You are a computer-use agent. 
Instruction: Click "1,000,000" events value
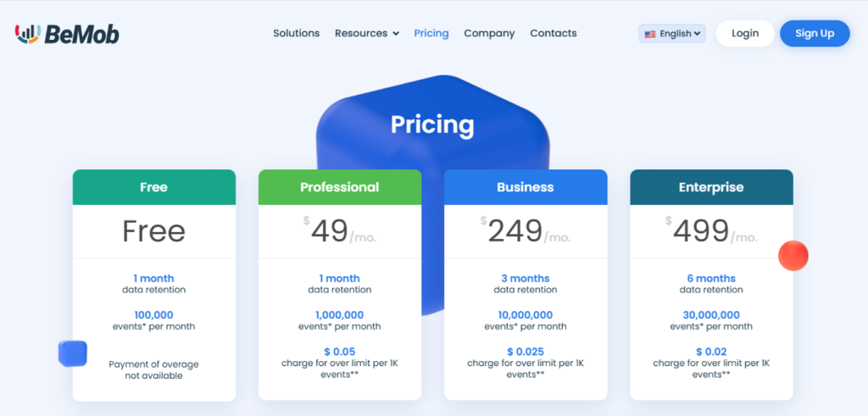340,315
